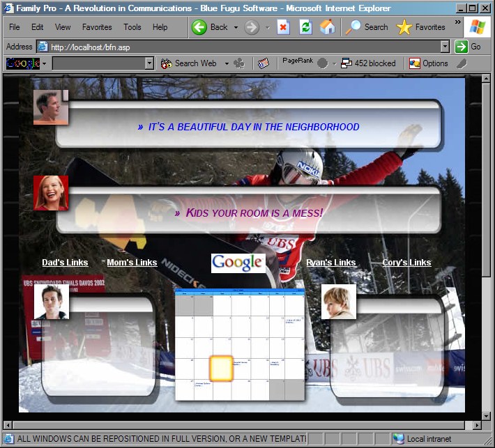495x448 pixels.
Task: Open the Back history dropdown arrow
Action: tap(236, 27)
